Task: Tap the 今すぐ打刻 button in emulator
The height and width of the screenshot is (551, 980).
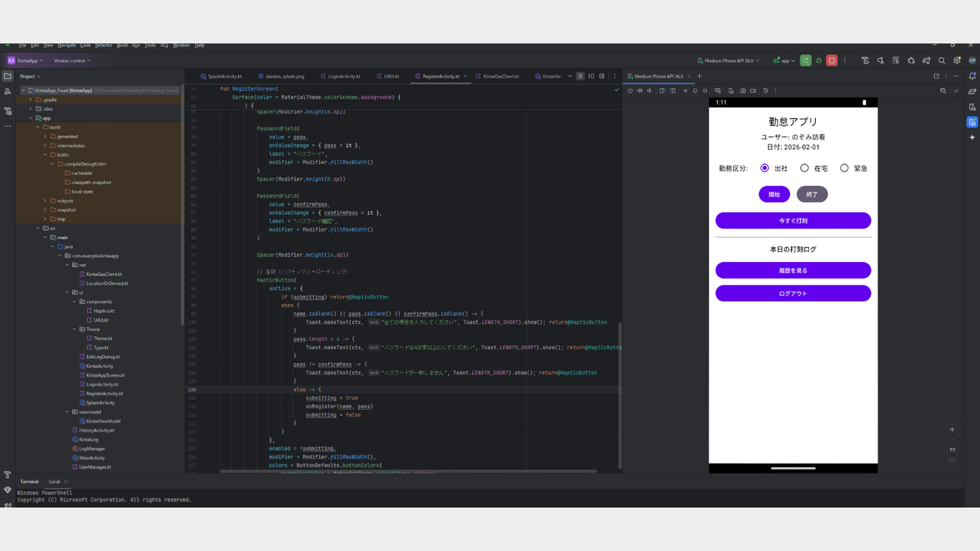Action: 793,220
